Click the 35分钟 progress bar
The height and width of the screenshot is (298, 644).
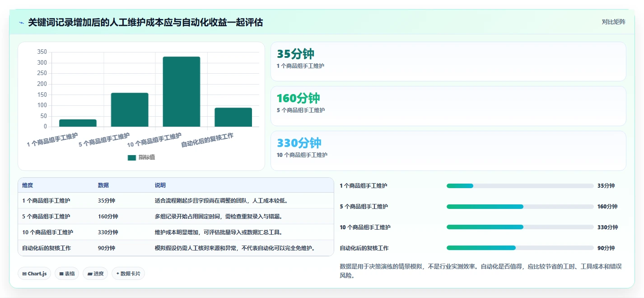coord(520,186)
